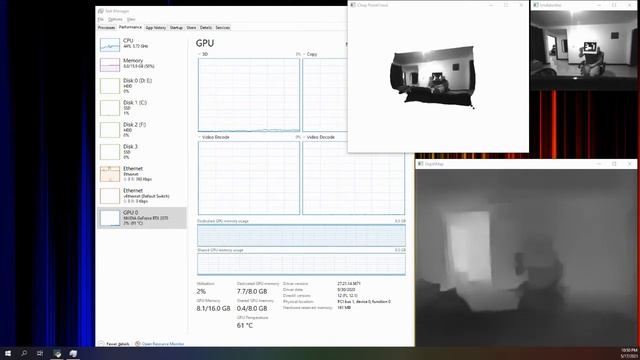The width and height of the screenshot is (640, 360).
Task: Open the Users tab
Action: [191, 28]
